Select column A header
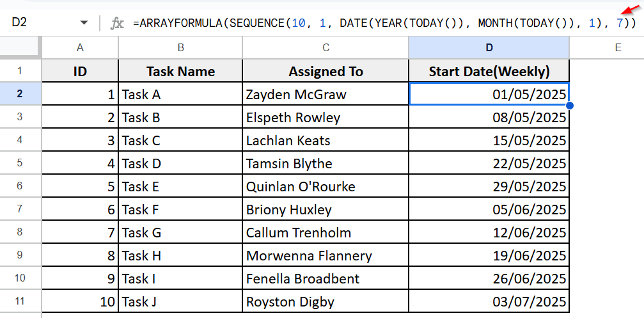This screenshot has width=644, height=318. (x=80, y=47)
